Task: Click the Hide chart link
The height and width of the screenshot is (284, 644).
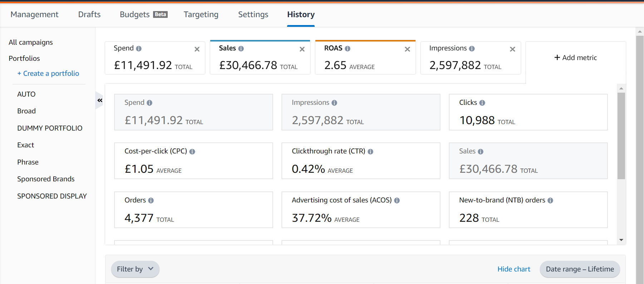Action: coord(513,269)
